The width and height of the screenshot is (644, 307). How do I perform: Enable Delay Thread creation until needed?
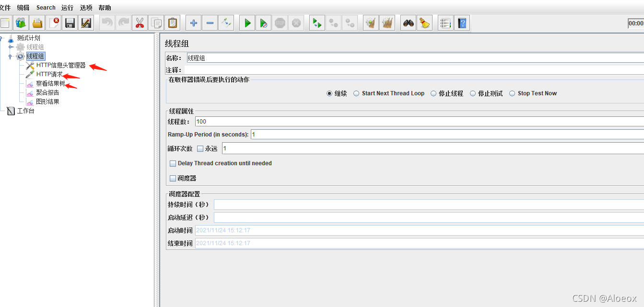coord(173,163)
